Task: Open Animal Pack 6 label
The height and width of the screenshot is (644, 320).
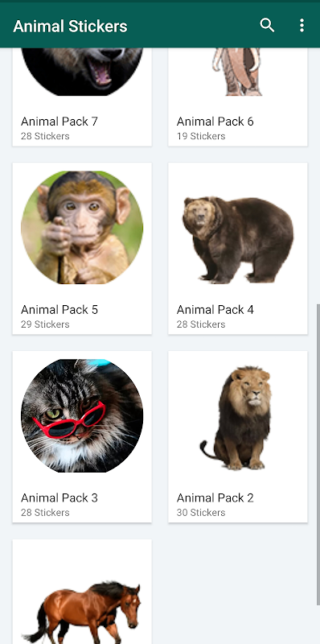Action: coord(215,122)
